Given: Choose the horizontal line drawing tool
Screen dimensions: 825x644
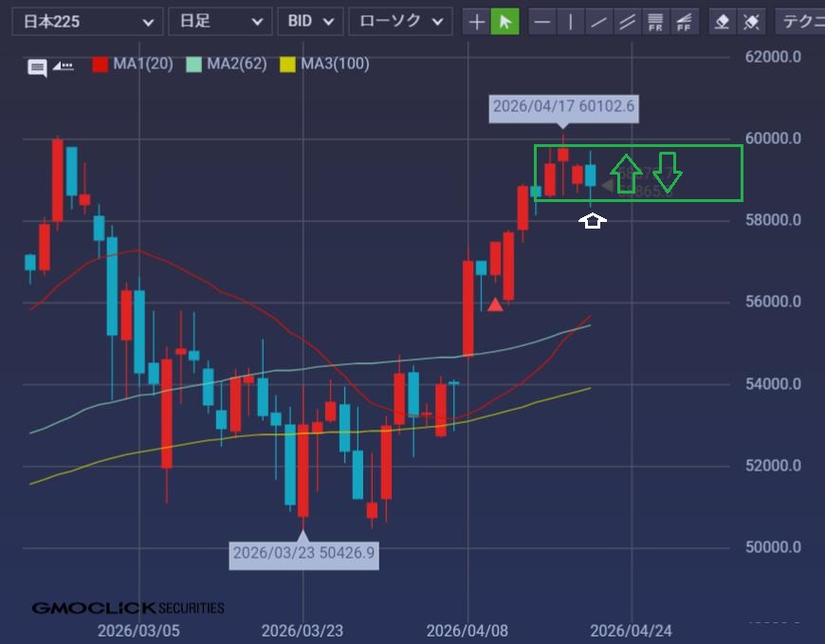Looking at the screenshot, I should tap(541, 22).
